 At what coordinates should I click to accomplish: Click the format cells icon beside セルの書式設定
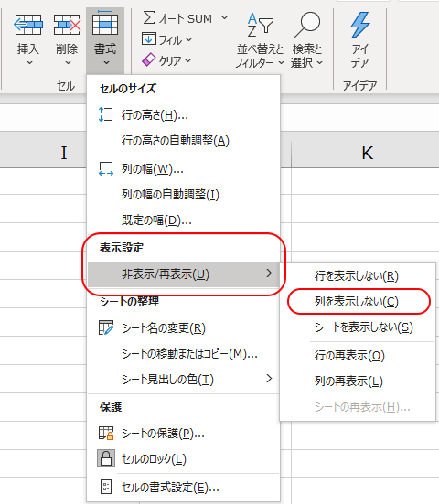pos(106,487)
